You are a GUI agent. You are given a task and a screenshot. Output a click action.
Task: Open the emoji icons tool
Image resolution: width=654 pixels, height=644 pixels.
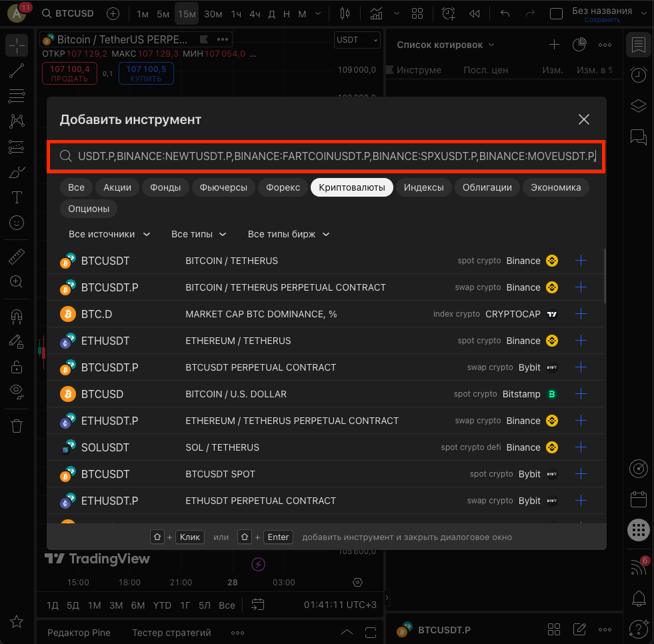pos(17,223)
